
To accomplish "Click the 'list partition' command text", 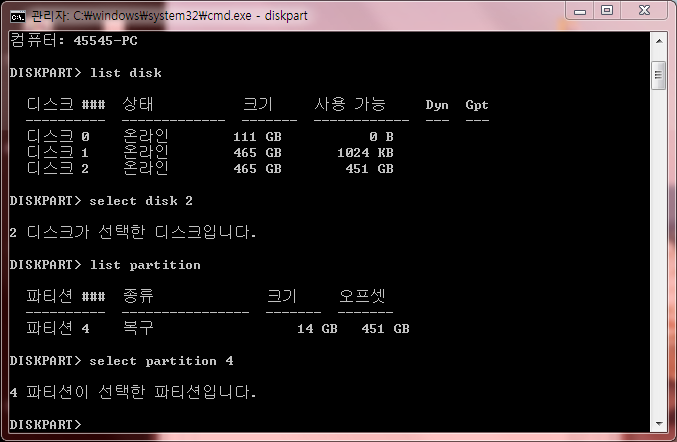I will tap(146, 265).
